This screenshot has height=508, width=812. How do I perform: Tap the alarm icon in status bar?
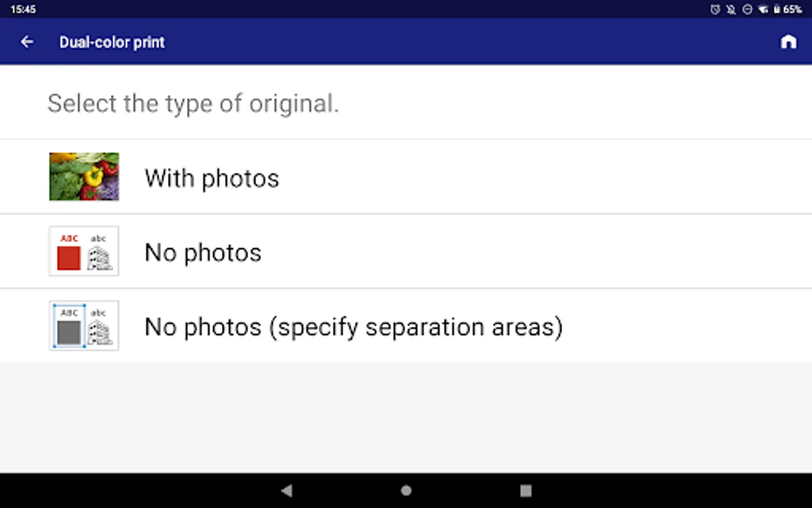(x=715, y=9)
